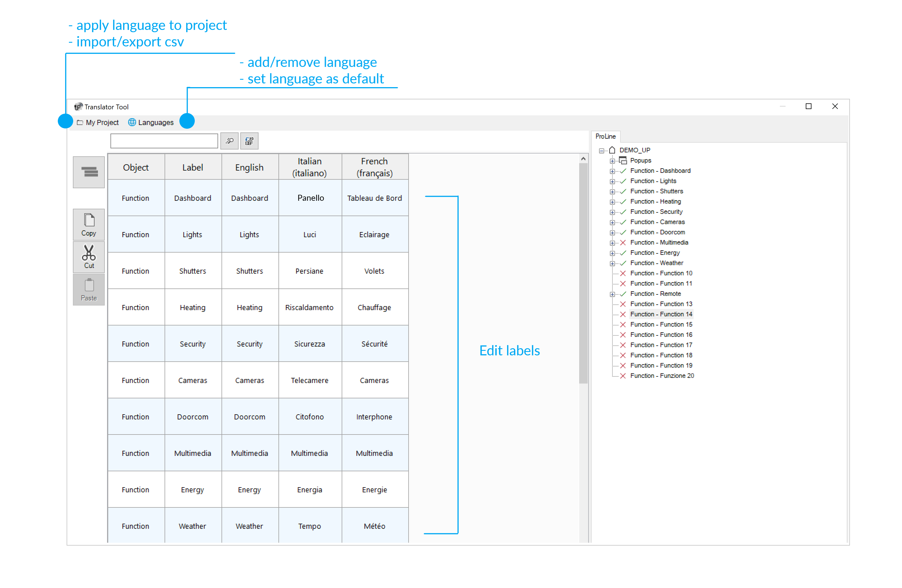
Task: Click green check icon for Function - Lights
Action: (623, 181)
